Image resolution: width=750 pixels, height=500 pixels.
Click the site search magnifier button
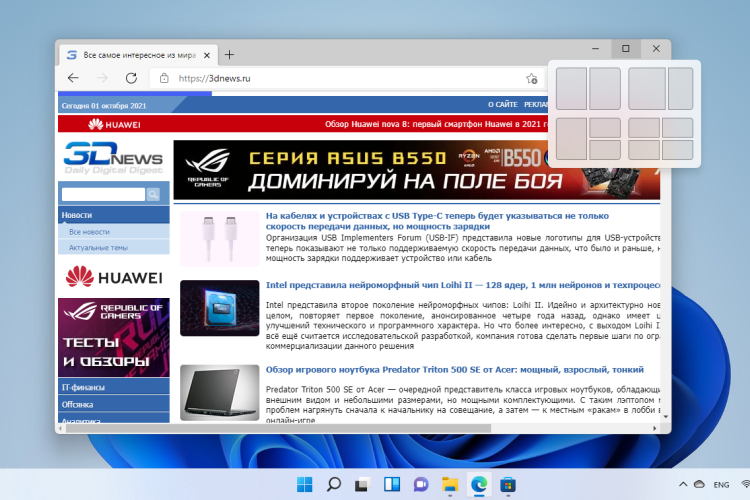coord(154,194)
